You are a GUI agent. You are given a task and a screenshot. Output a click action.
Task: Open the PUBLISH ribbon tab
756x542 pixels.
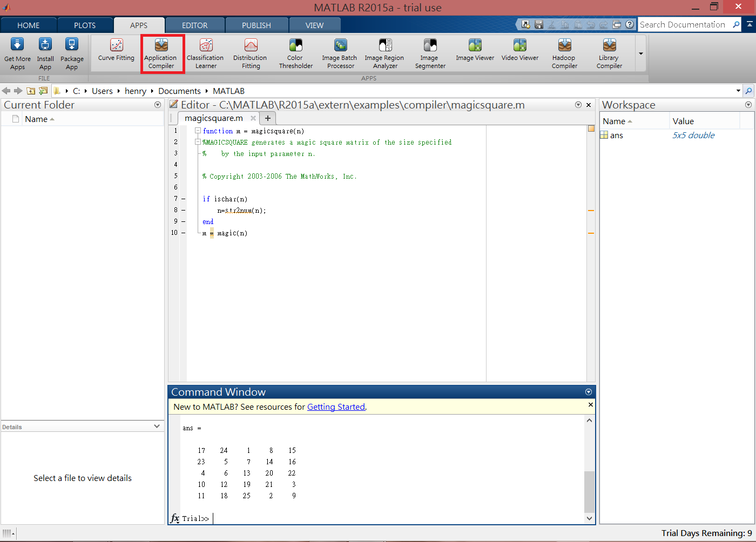(256, 25)
